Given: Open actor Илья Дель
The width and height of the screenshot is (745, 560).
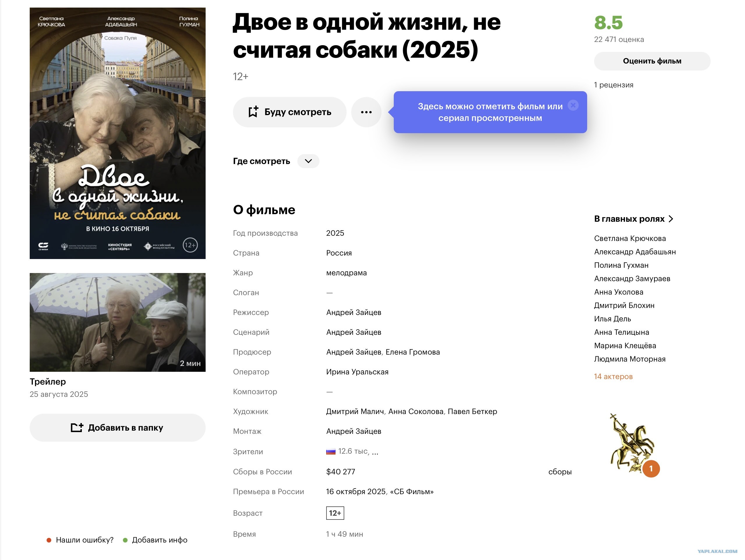Looking at the screenshot, I should 612,319.
